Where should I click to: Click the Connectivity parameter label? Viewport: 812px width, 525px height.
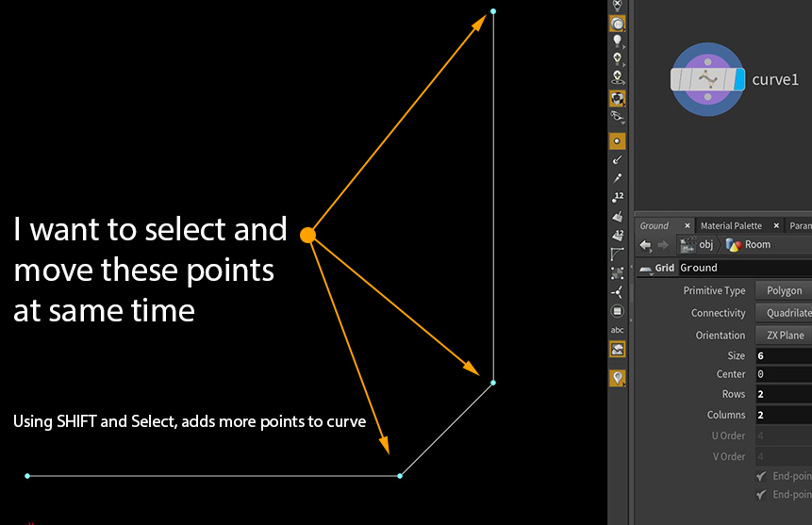tap(719, 313)
